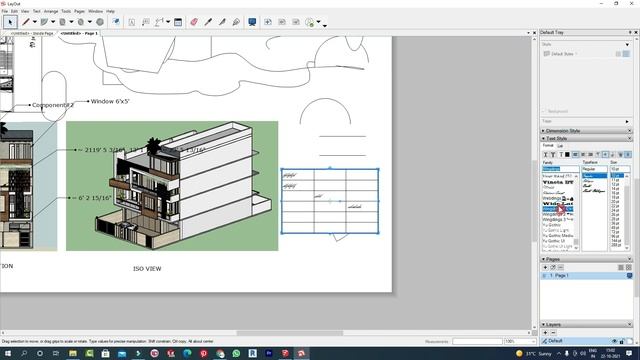Set text alignment to left
The image size is (640, 360).
(x=576, y=155)
